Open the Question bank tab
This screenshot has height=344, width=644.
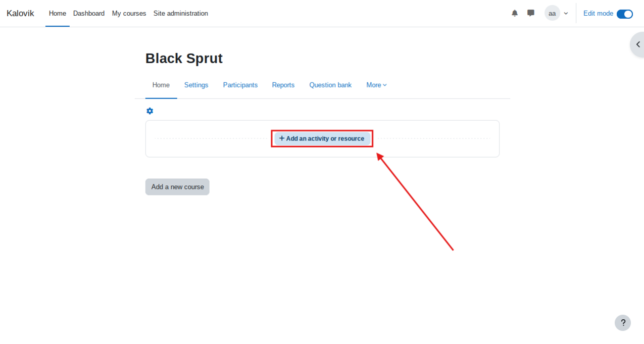330,85
